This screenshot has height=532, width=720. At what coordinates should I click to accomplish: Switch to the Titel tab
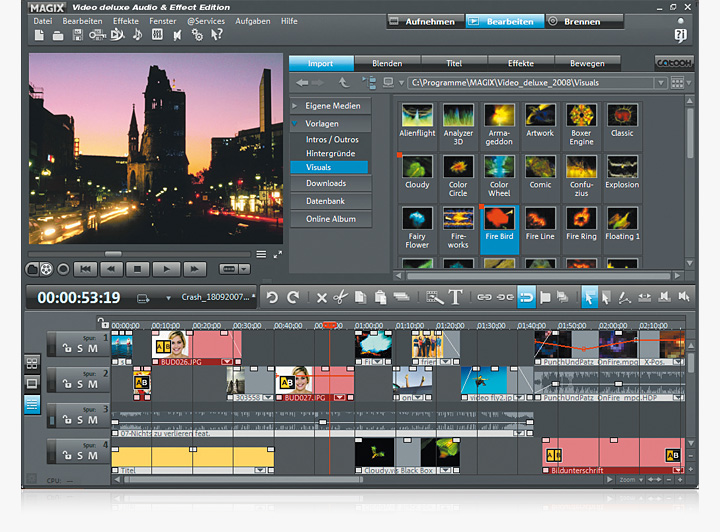[x=454, y=63]
